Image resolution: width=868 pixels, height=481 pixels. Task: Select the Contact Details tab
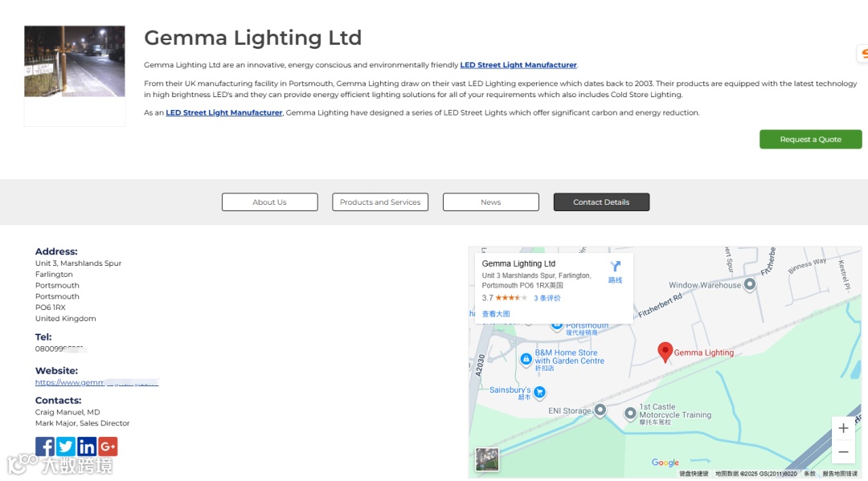pyautogui.click(x=601, y=202)
